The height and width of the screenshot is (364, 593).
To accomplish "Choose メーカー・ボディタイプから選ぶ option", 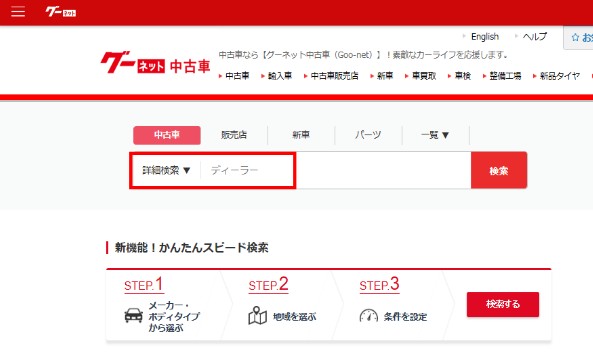I will coord(174,316).
